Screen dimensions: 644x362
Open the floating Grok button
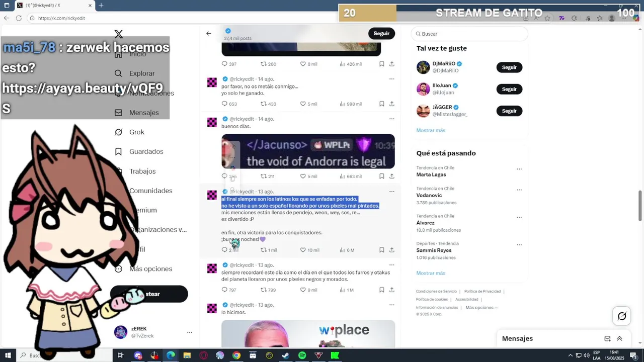click(622, 316)
